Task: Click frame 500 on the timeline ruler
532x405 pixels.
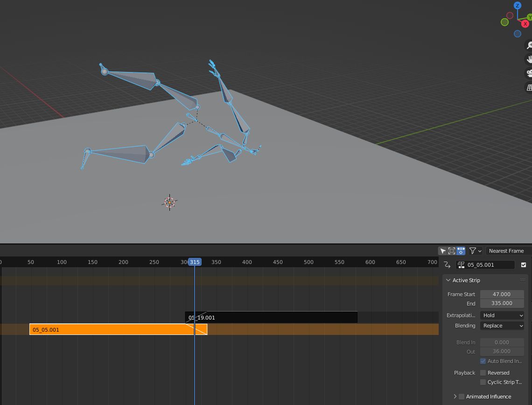Action: (x=308, y=262)
